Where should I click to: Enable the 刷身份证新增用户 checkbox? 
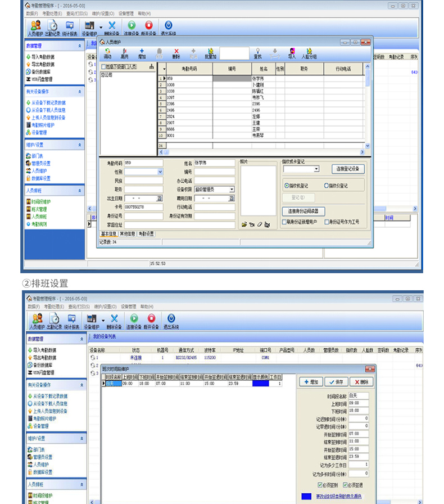pos(284,222)
